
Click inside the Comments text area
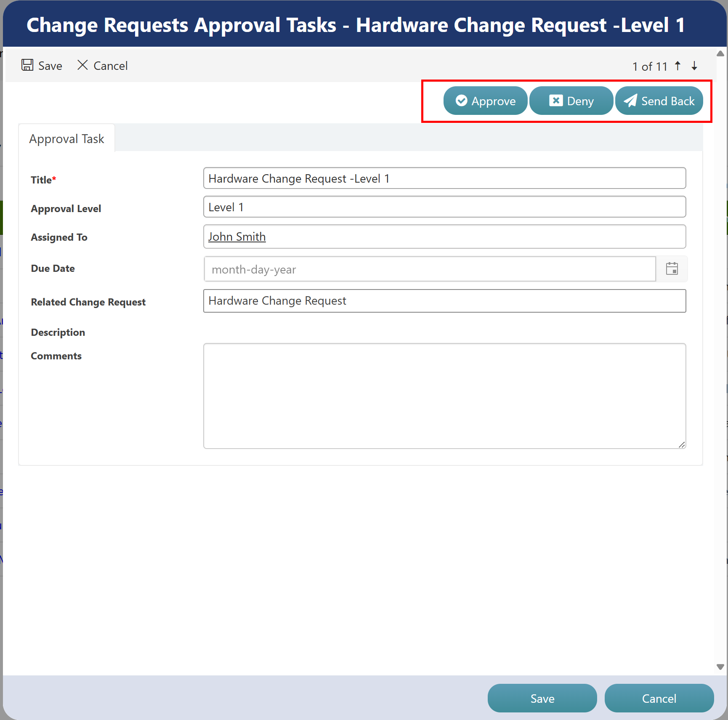[444, 396]
